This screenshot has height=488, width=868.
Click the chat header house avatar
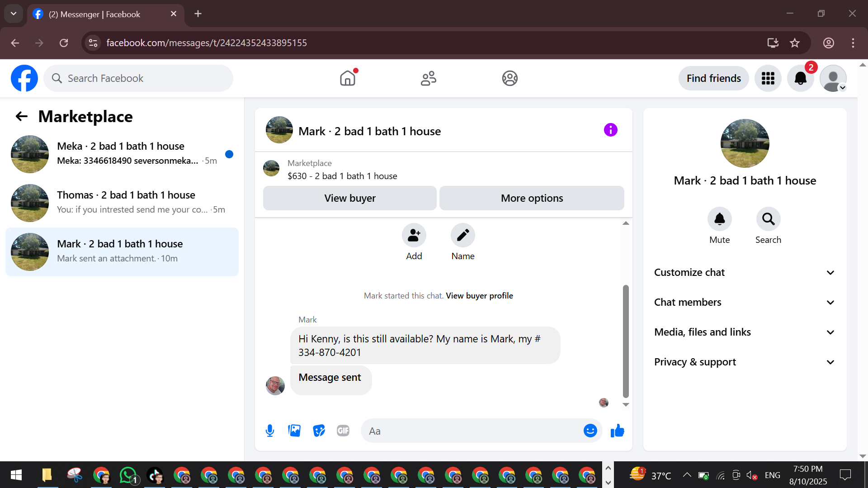279,130
